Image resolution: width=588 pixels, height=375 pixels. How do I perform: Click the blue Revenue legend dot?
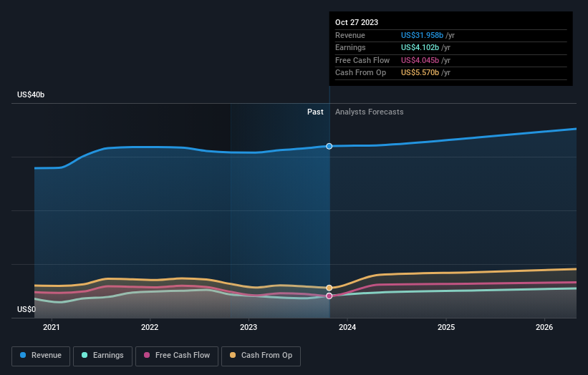coord(23,355)
